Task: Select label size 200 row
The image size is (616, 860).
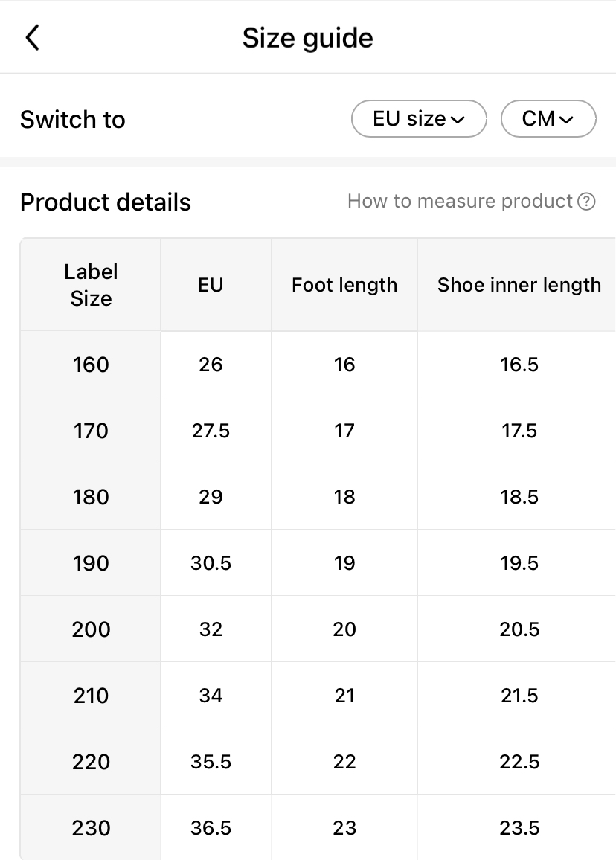Action: (x=91, y=629)
